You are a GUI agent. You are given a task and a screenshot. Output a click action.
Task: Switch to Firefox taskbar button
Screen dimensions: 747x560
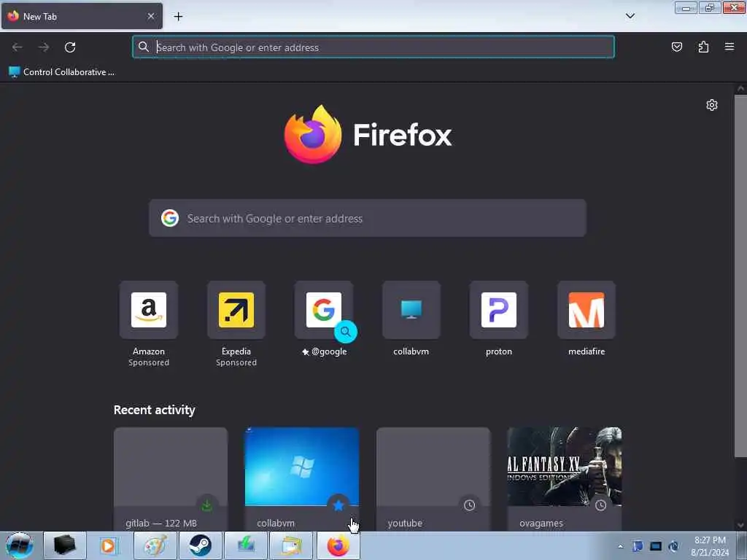pos(338,545)
